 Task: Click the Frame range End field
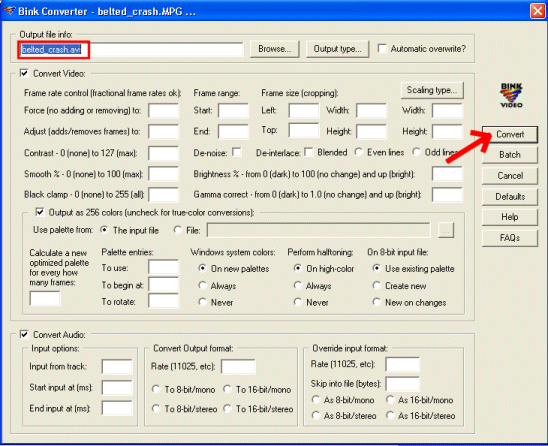tap(233, 132)
